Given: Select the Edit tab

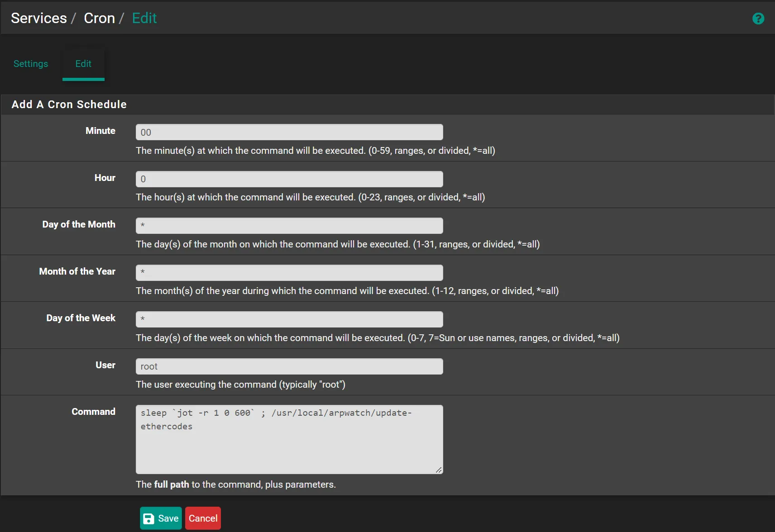Looking at the screenshot, I should click(x=83, y=64).
